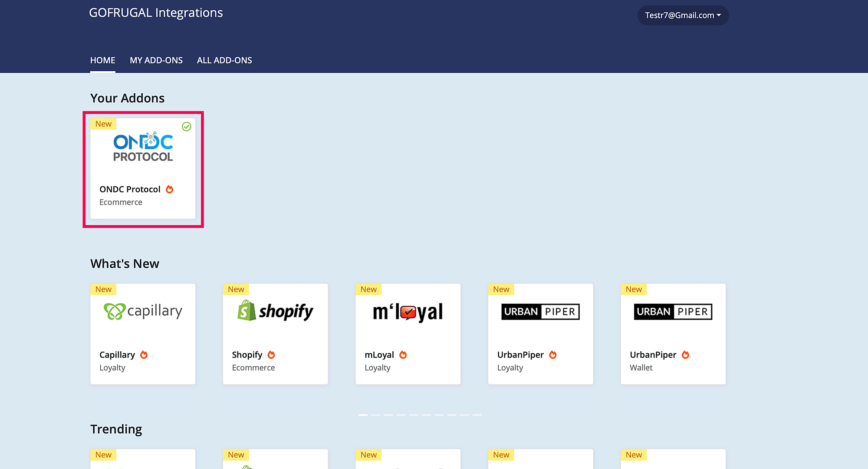Click New badge on Capillary card
The image size is (868, 469).
coord(103,289)
